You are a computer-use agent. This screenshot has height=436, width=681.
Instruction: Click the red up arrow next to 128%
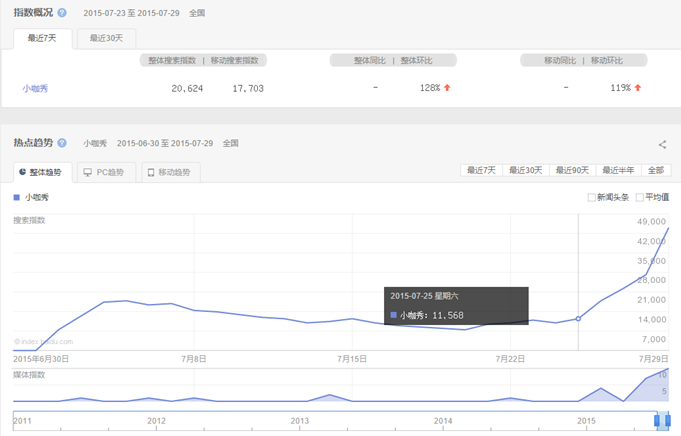[447, 88]
